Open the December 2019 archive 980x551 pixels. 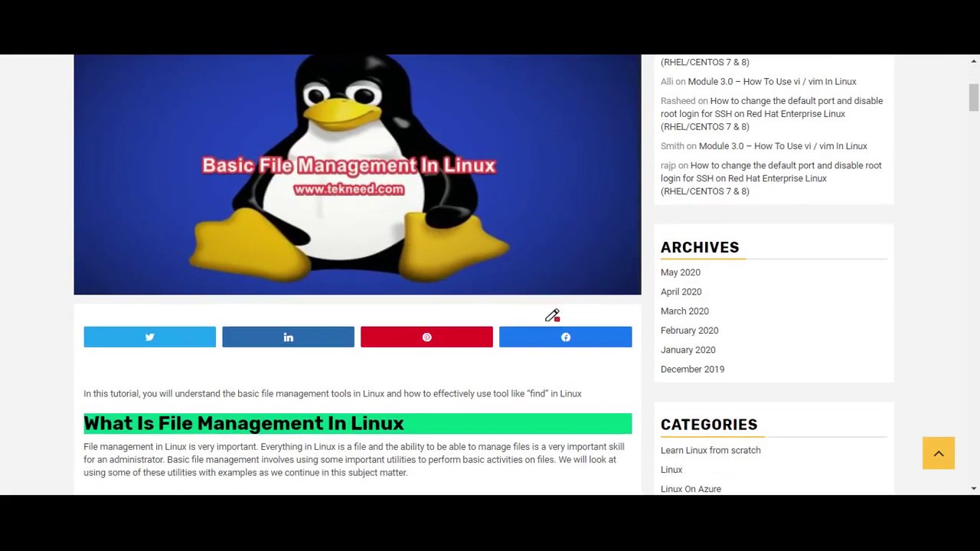(692, 369)
